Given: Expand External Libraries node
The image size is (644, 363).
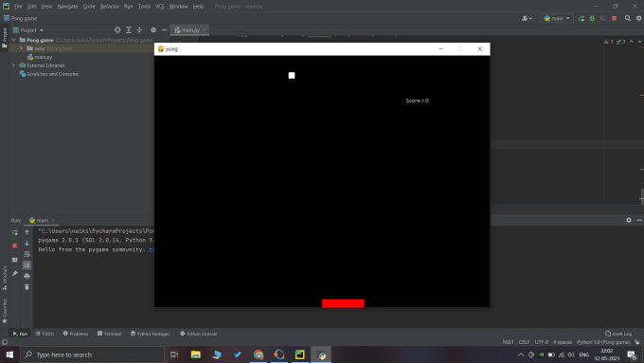Looking at the screenshot, I should point(13,65).
